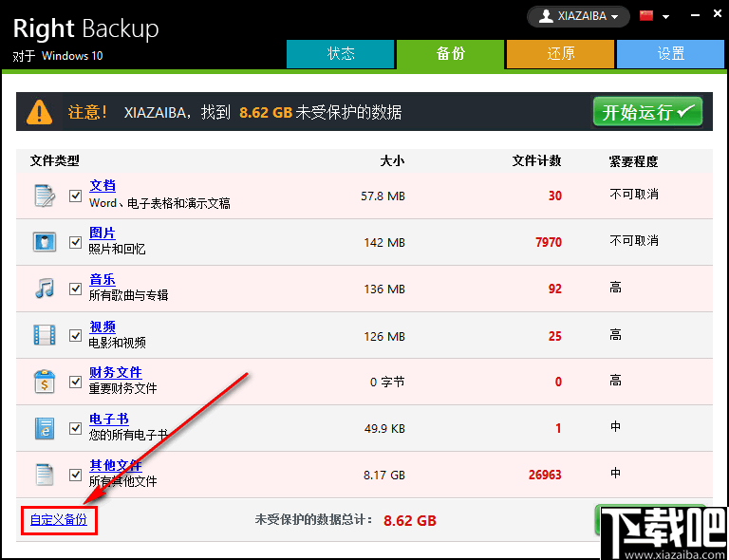The image size is (729, 560).
Task: Click the 8.17 GB size value
Action: 384,475
